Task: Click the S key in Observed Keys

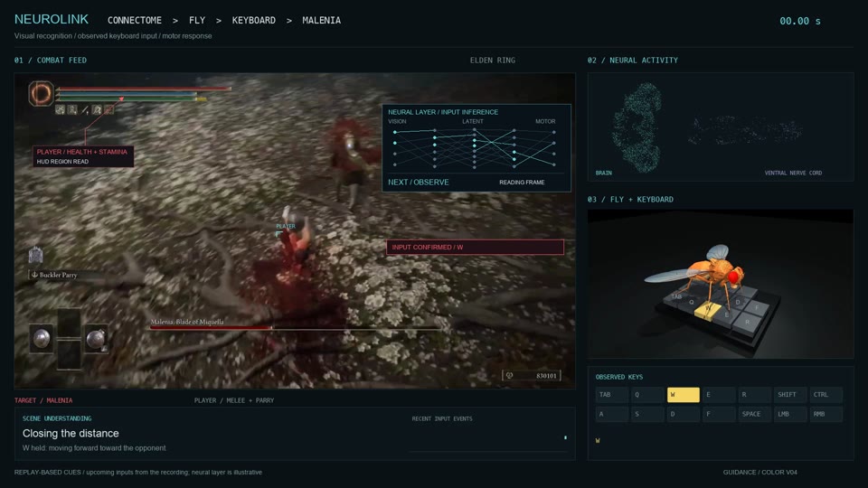Action: (x=647, y=414)
